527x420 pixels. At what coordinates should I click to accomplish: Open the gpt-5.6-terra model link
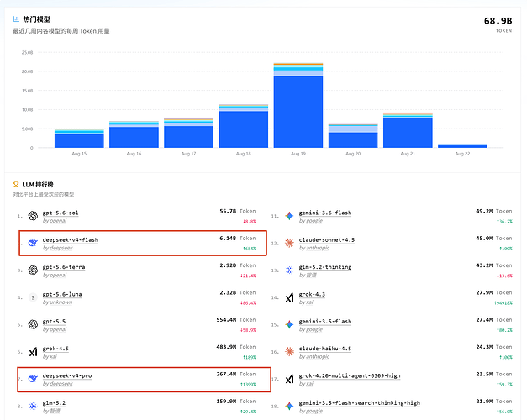click(64, 267)
